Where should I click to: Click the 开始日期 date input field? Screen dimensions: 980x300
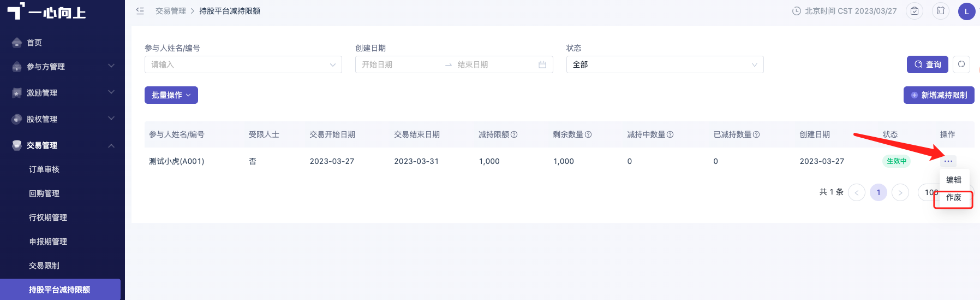398,64
